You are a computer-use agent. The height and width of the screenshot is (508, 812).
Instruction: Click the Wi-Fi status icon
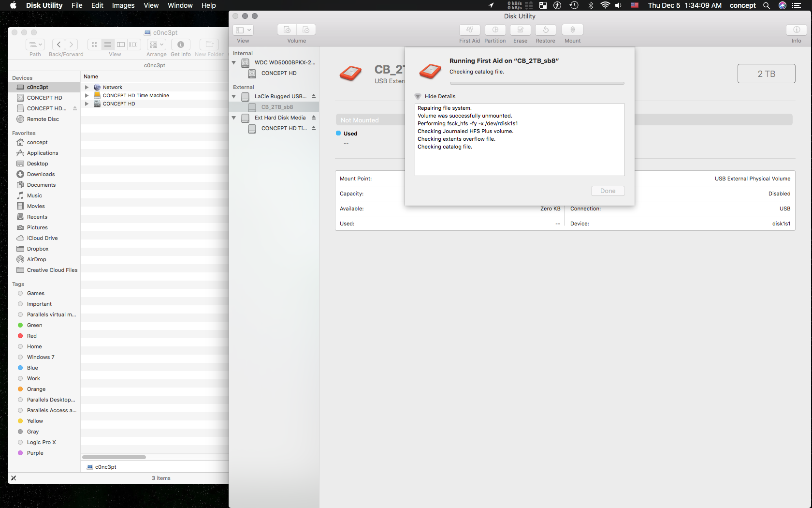[605, 5]
